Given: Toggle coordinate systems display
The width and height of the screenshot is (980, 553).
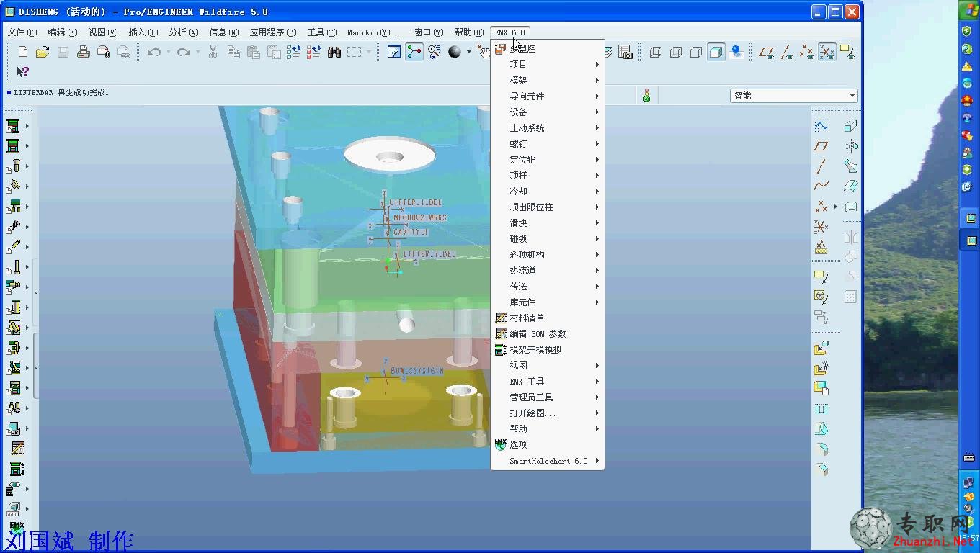Looking at the screenshot, I should pos(827,52).
